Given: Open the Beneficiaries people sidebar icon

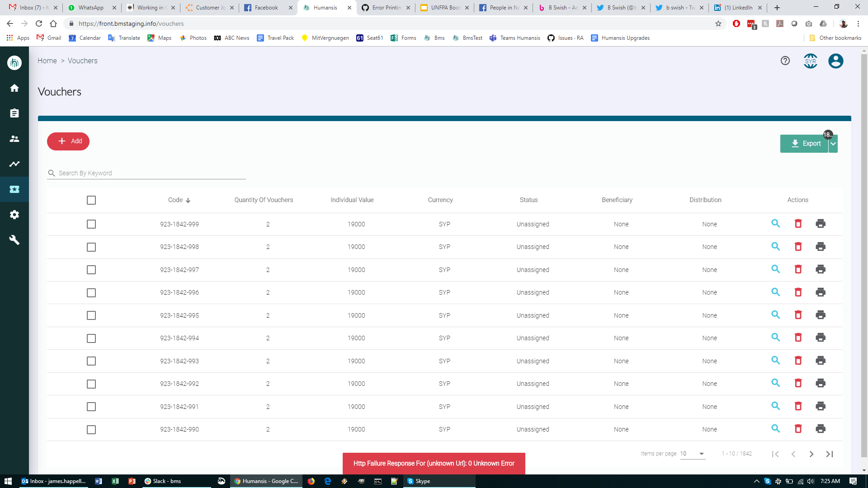Looking at the screenshot, I should tap(14, 139).
